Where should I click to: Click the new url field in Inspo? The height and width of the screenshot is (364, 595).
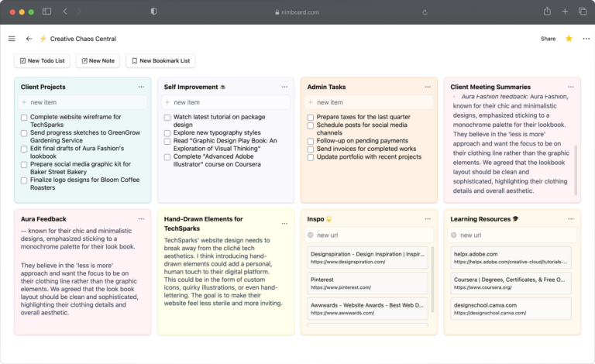[x=367, y=235]
